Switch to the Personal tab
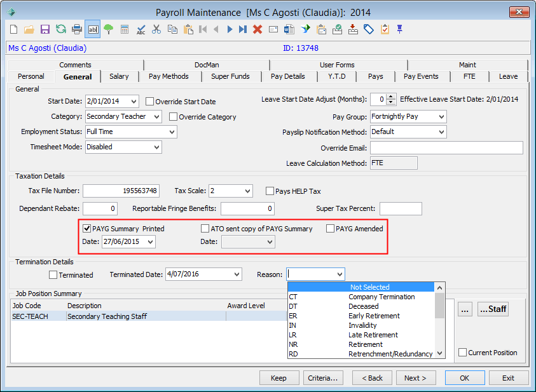The width and height of the screenshot is (536, 392). point(31,76)
